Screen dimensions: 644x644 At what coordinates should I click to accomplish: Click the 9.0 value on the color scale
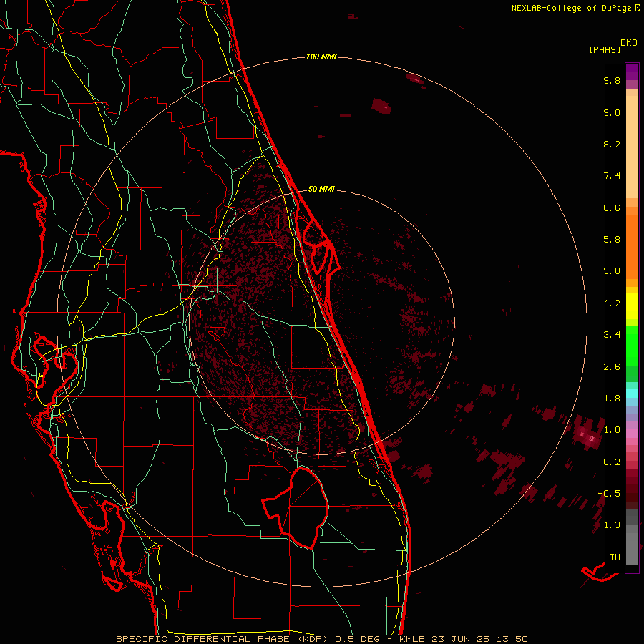[x=612, y=112]
